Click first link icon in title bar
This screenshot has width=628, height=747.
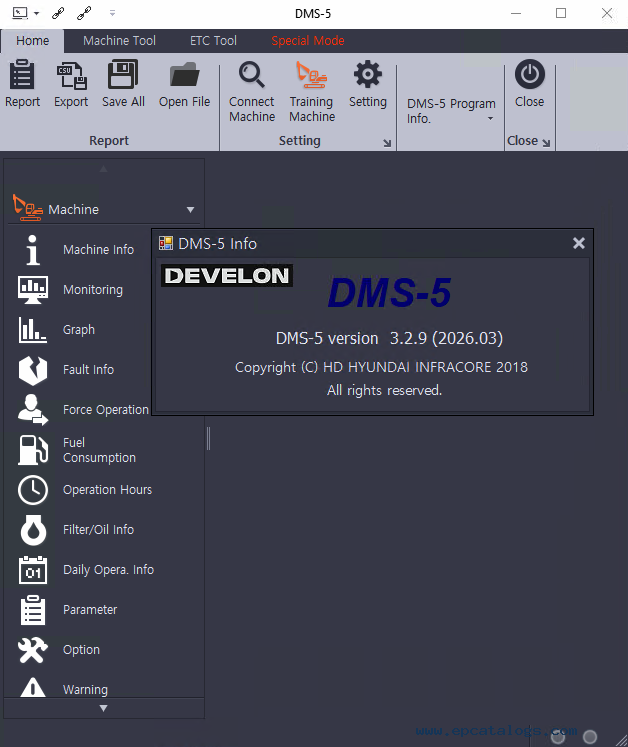click(58, 13)
